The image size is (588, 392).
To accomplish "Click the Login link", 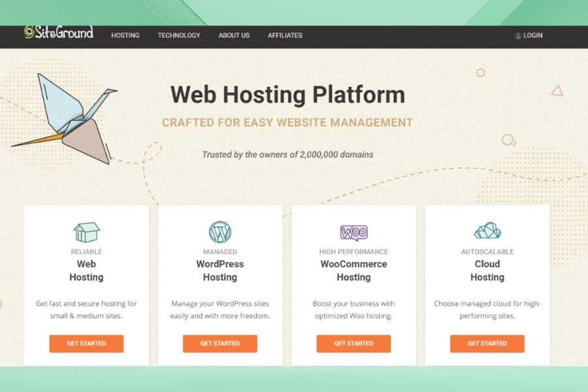I will click(x=533, y=35).
